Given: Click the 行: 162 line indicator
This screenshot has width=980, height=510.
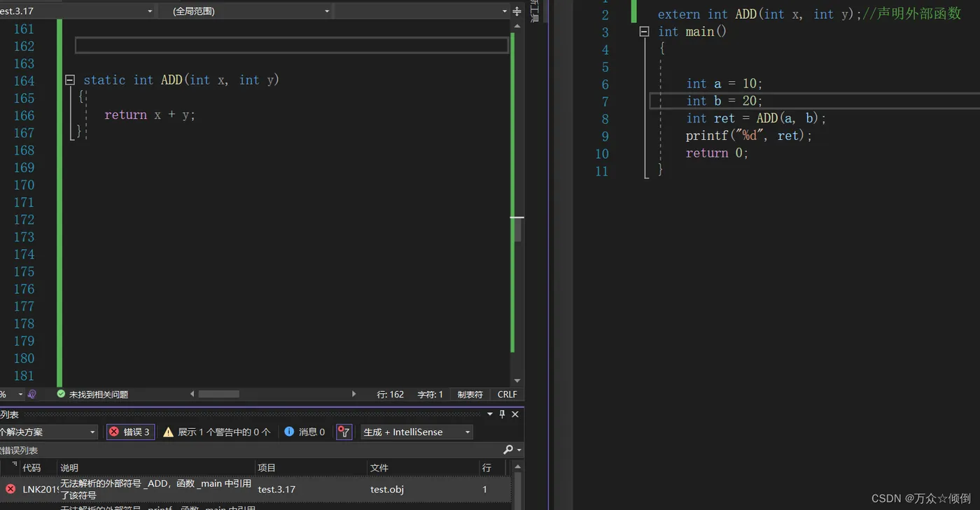Looking at the screenshot, I should (390, 394).
